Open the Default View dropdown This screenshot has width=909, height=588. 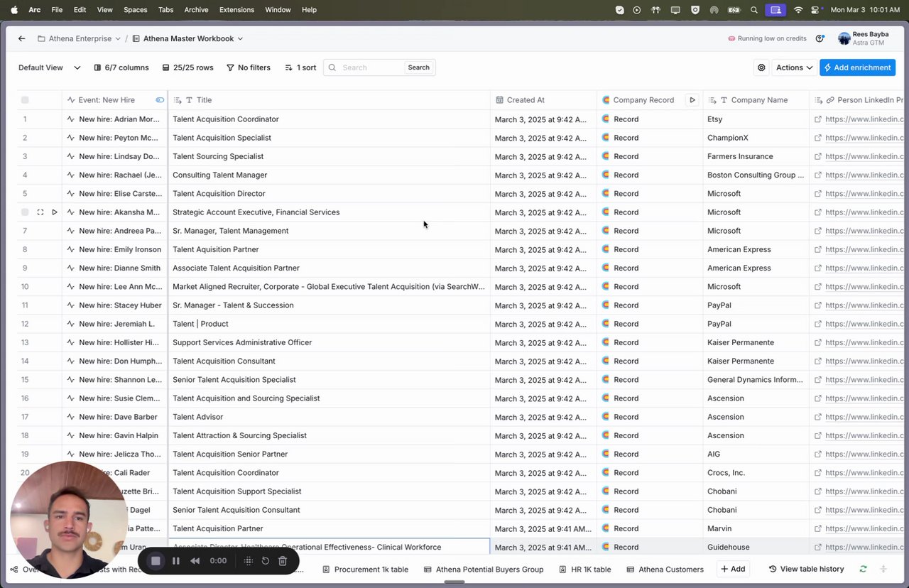click(x=50, y=67)
